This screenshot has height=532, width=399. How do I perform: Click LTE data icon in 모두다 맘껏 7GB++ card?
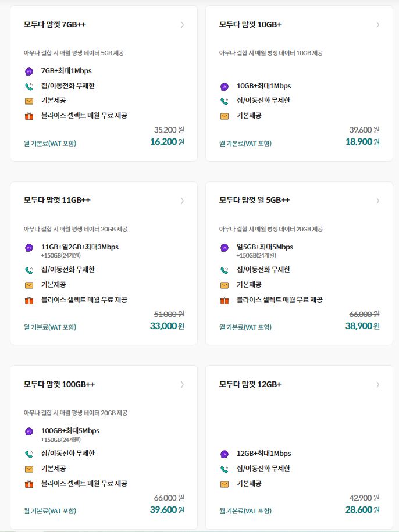click(29, 72)
